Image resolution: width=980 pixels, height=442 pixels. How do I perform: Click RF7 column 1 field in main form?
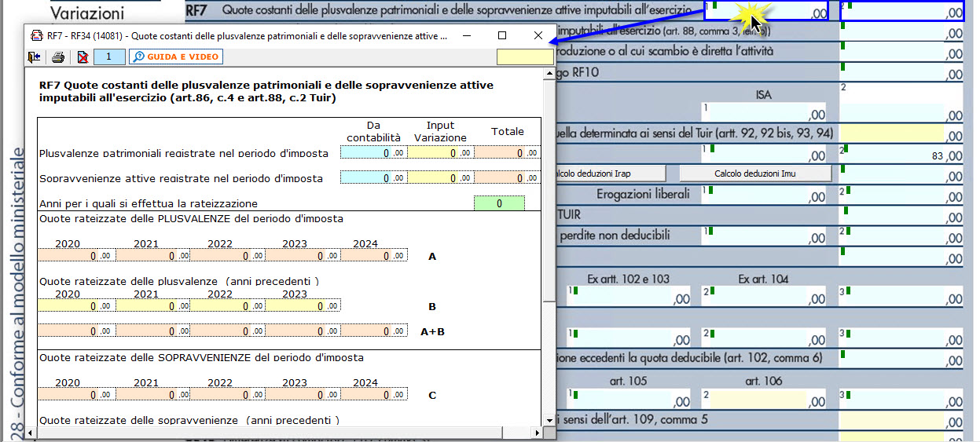(766, 11)
